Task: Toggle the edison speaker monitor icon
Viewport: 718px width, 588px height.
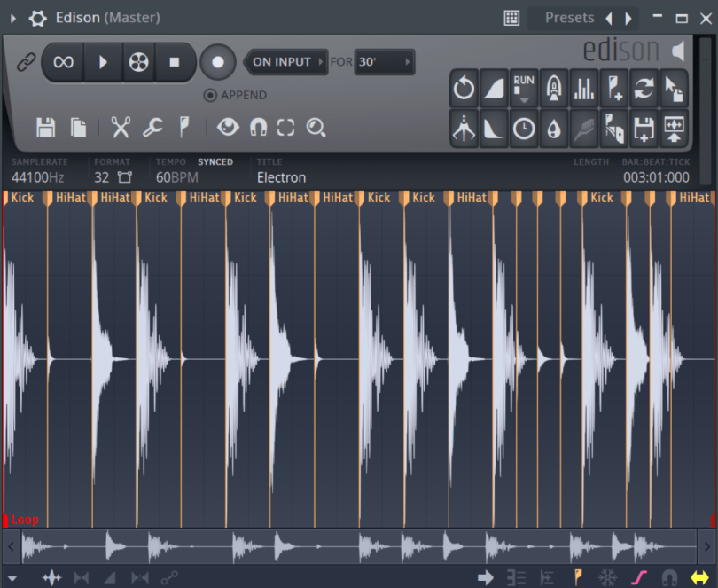Action: pyautogui.click(x=678, y=51)
